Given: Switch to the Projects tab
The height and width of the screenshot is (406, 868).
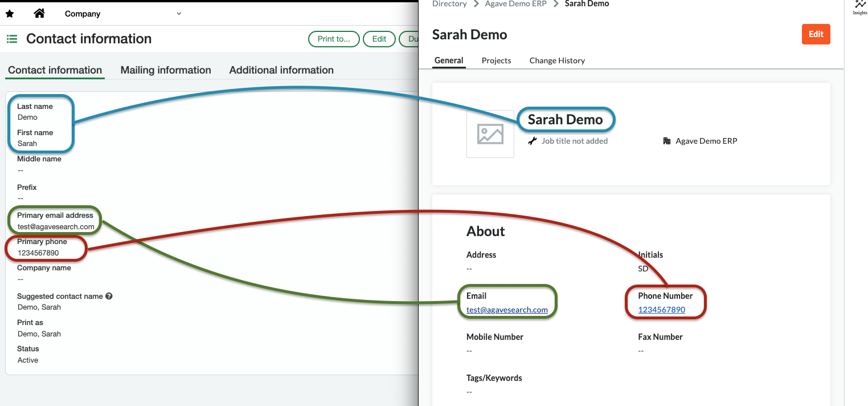Looking at the screenshot, I should [496, 60].
